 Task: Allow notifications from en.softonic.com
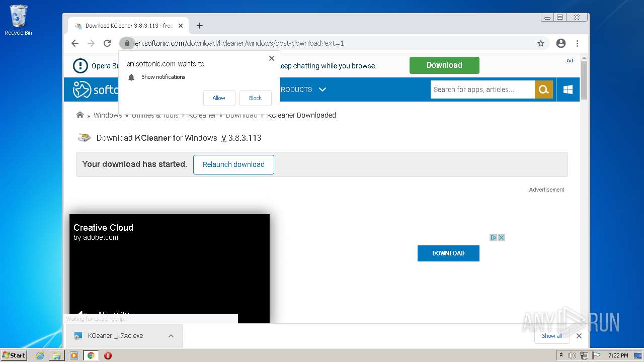coord(219,98)
